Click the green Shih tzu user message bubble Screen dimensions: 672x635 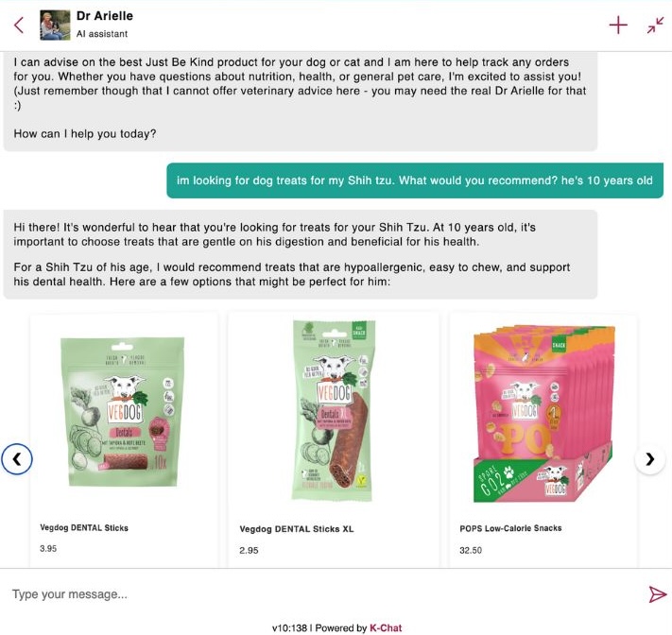pos(415,180)
